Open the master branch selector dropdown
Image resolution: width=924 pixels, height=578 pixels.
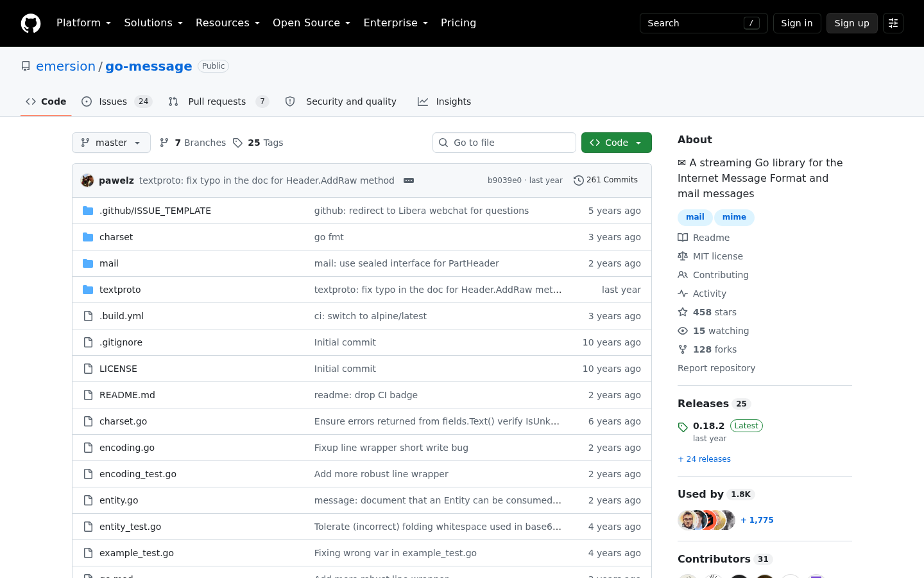(111, 143)
